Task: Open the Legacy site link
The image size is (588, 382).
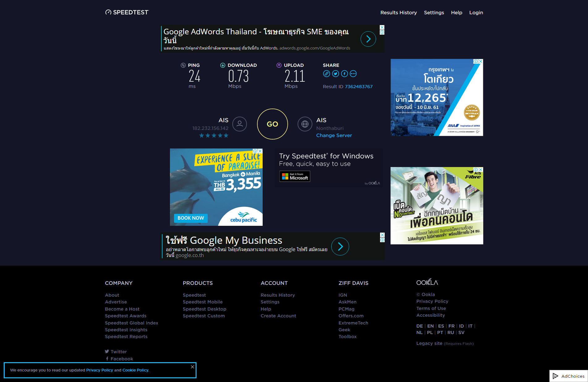Action: (429, 343)
